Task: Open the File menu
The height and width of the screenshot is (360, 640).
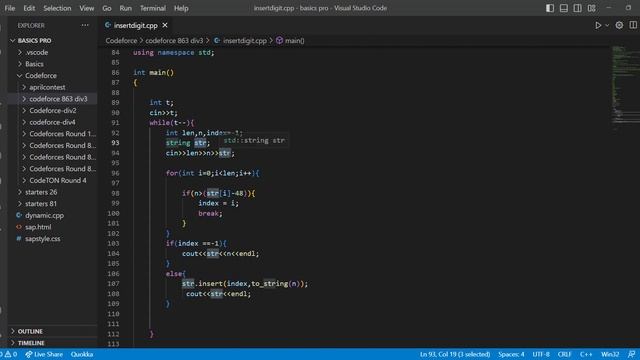Action: click(x=10, y=8)
